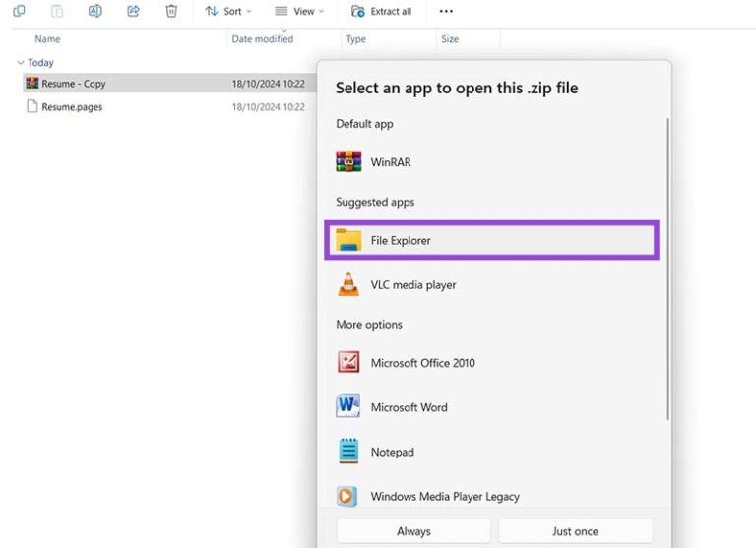
Task: Click the WinRAR app icon in dialog
Action: [348, 161]
